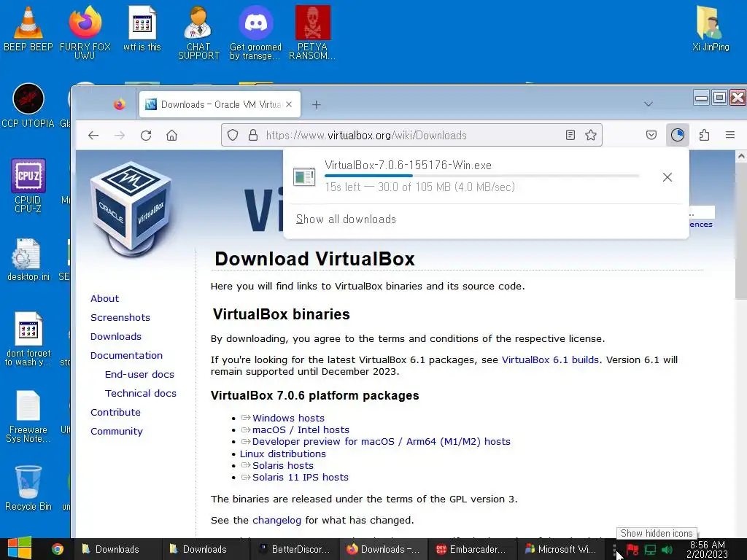
Task: Toggle the Firefox downloads panel button
Action: click(x=678, y=135)
